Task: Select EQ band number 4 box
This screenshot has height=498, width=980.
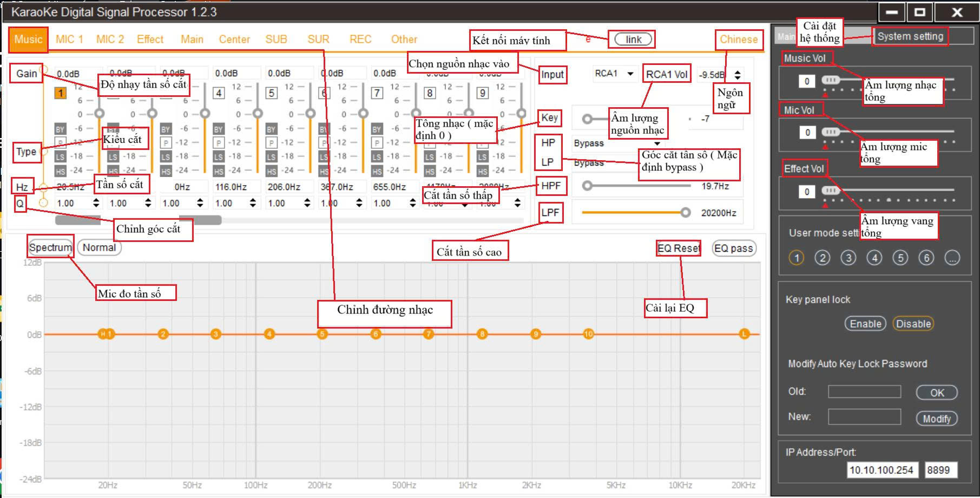Action: [219, 93]
